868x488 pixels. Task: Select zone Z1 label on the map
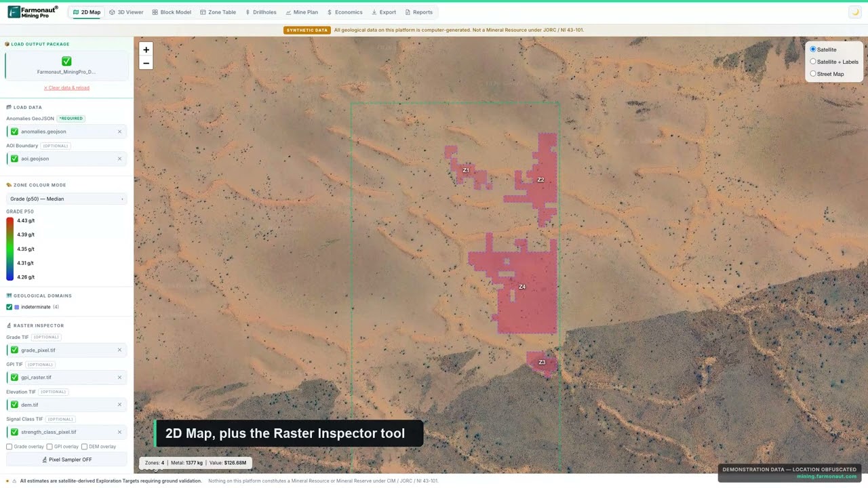[x=466, y=170]
